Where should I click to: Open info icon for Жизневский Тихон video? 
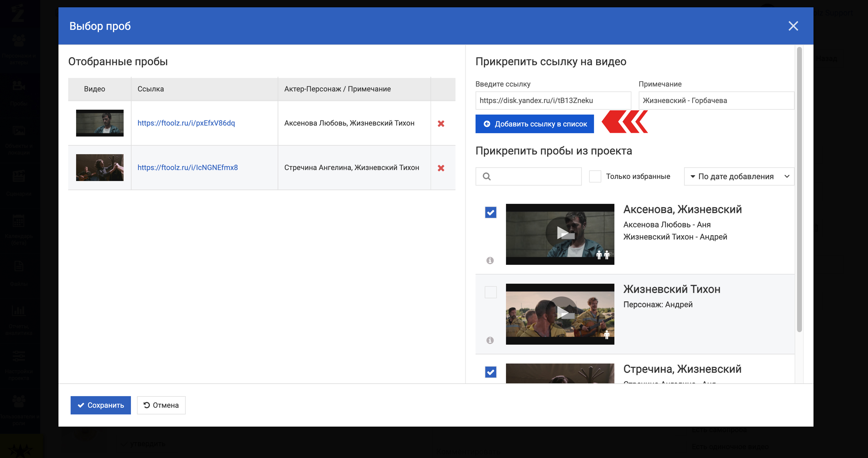pos(490,340)
